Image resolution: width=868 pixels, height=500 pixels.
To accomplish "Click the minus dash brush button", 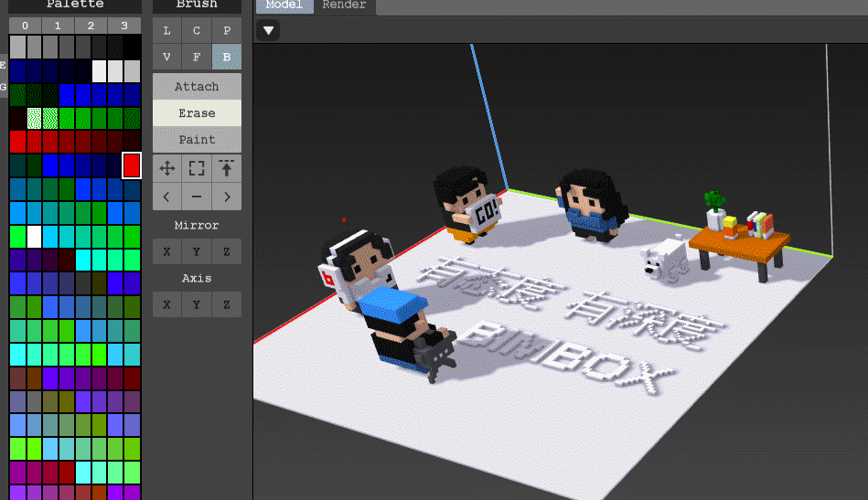I will (197, 197).
